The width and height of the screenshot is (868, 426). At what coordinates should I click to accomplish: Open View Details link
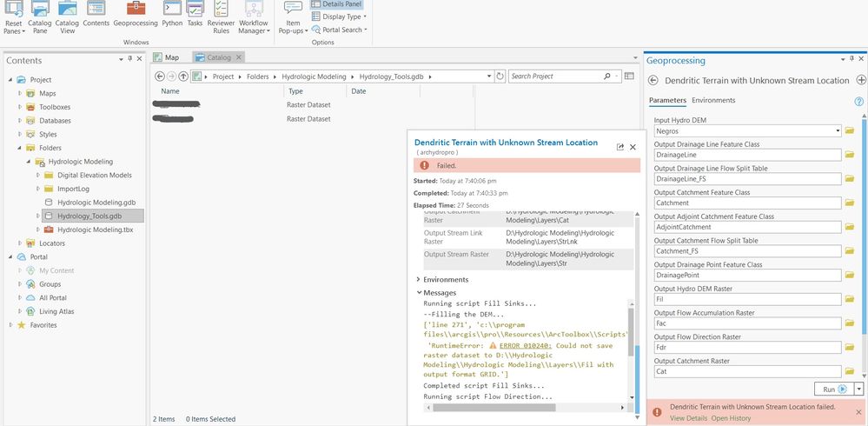(689, 418)
